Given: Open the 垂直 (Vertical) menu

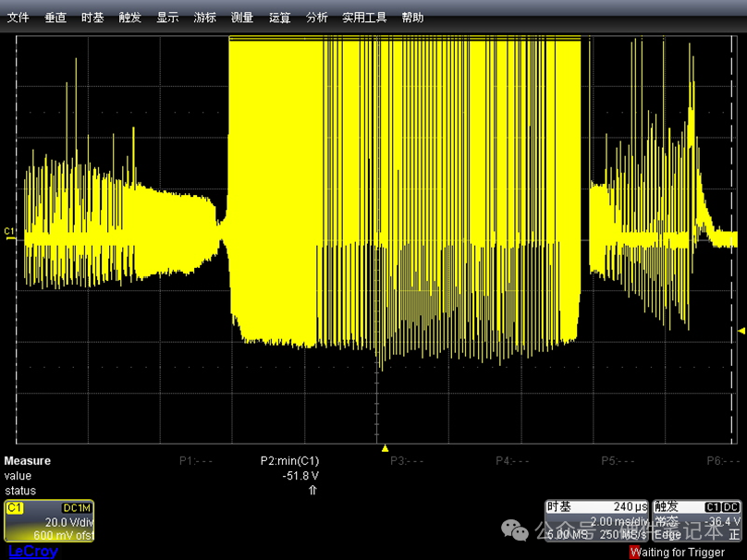Looking at the screenshot, I should (55, 18).
